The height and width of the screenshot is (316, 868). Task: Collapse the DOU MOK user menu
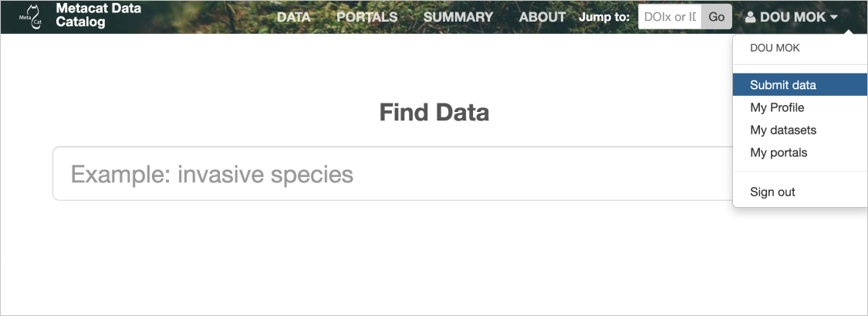coord(792,17)
